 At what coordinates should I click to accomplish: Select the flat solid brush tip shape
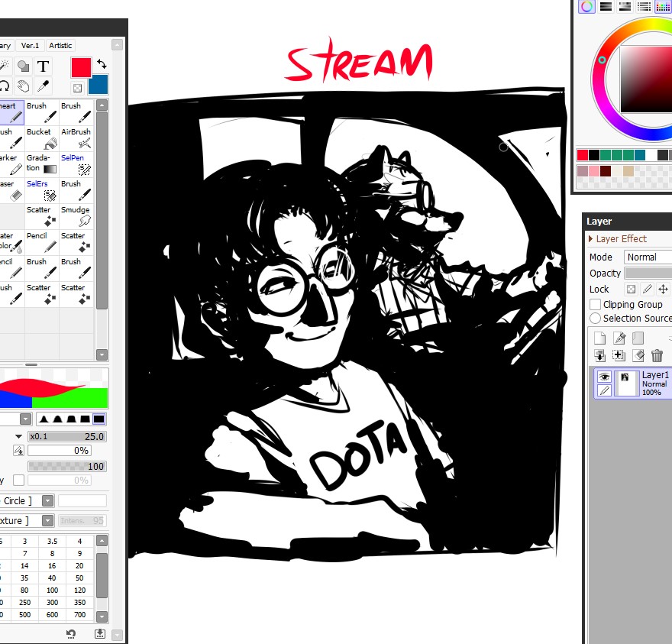tap(99, 419)
